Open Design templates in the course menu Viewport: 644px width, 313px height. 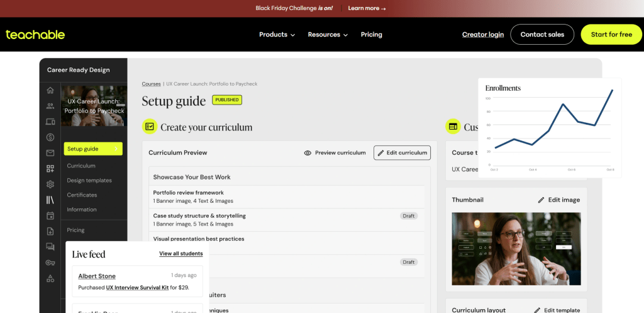click(89, 180)
